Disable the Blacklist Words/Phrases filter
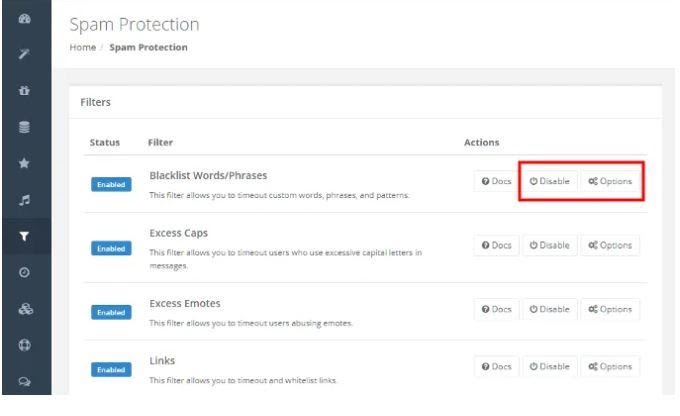This screenshot has height=416, width=680. [549, 181]
